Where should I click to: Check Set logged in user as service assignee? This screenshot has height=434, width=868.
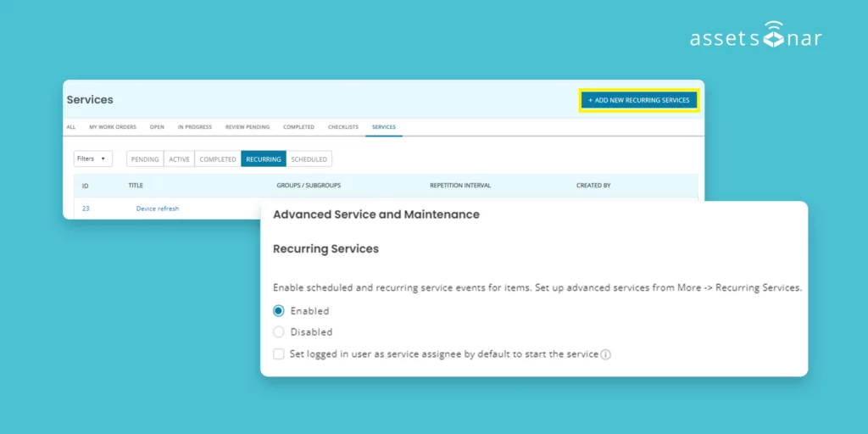[279, 353]
